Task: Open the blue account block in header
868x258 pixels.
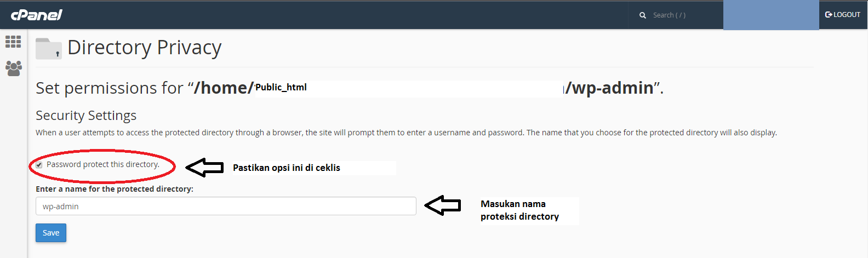Action: tap(770, 15)
